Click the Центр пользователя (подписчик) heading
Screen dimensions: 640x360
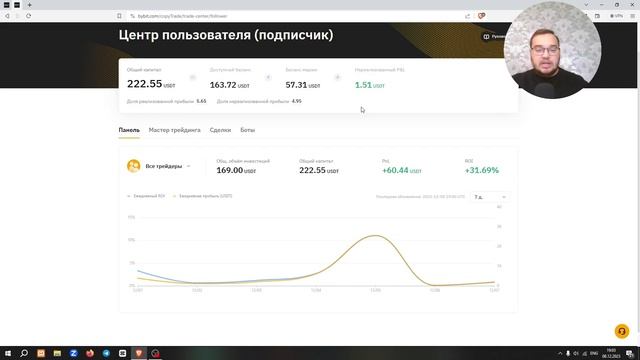point(226,35)
